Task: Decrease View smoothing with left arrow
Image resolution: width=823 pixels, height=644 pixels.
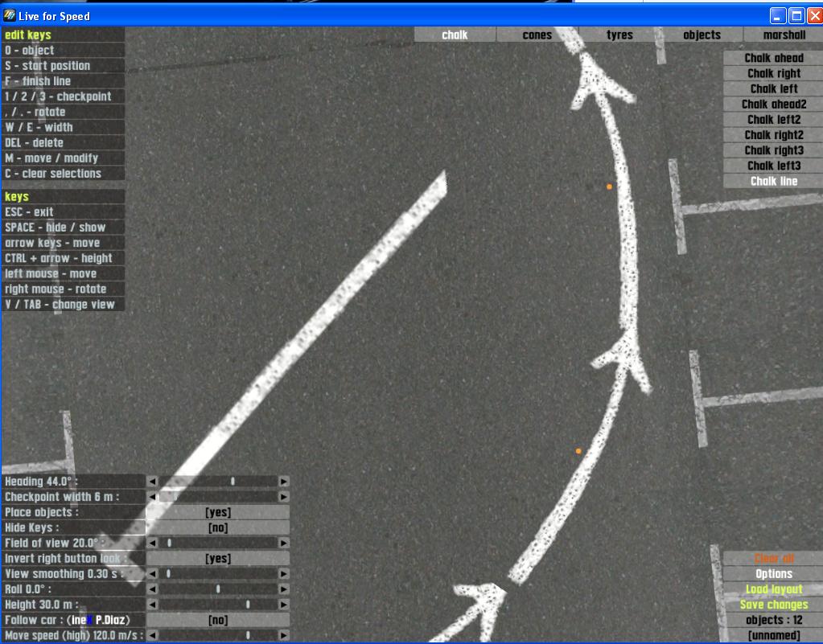Action: click(x=152, y=574)
